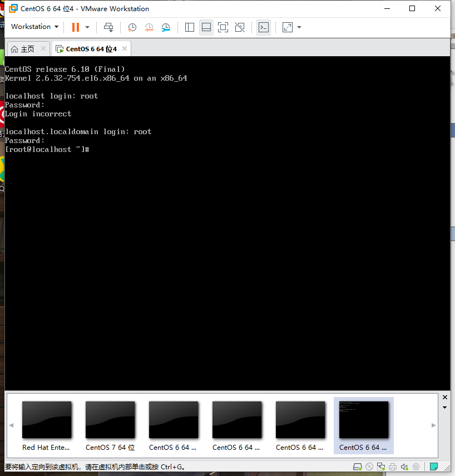
Task: Maximize the VMware Workstation window
Action: [x=412, y=8]
